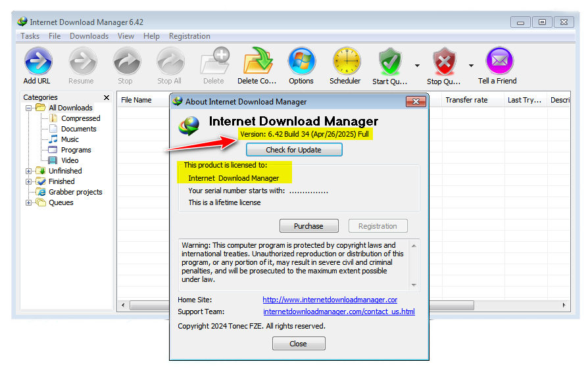This screenshot has width=588, height=370.
Task: Click the download list left scroll arrow
Action: pyautogui.click(x=123, y=305)
